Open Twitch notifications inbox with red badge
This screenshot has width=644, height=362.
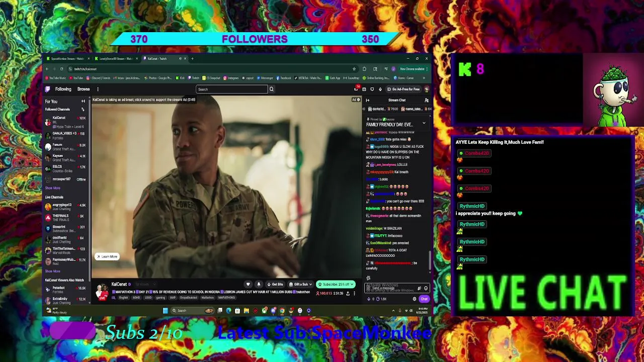(x=356, y=89)
